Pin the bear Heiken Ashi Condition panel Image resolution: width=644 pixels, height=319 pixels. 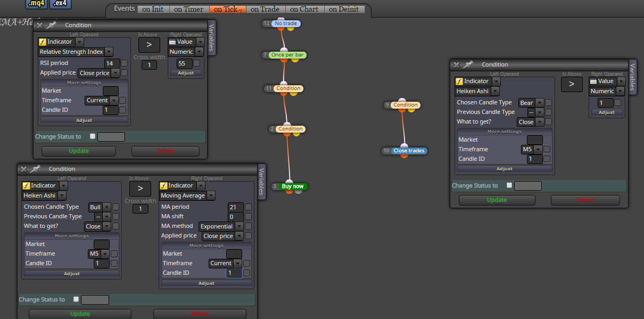click(468, 64)
